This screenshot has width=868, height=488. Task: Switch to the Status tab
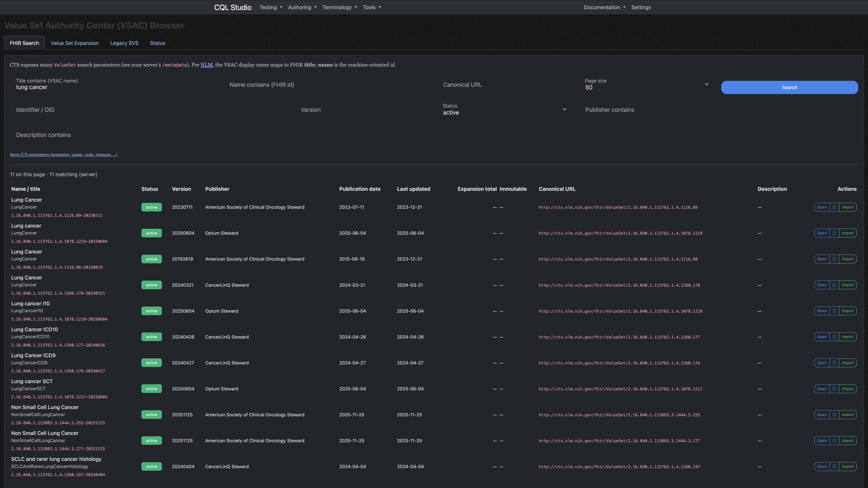point(157,43)
